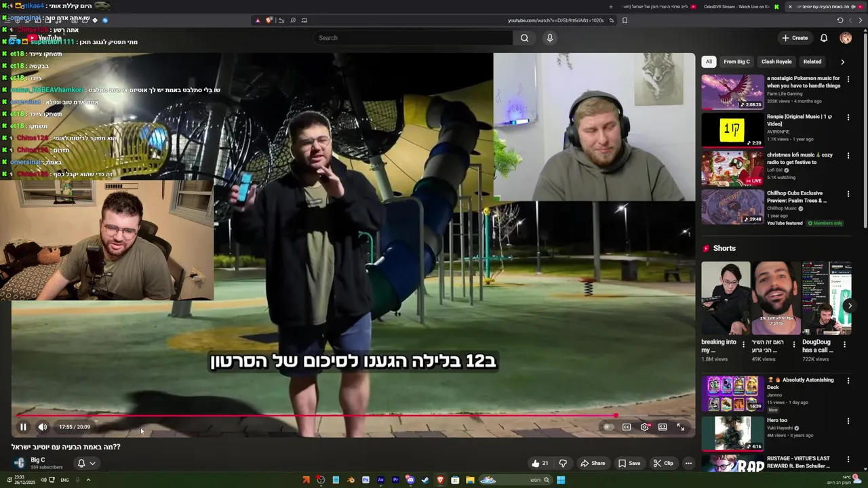
Task: Open the Big C channel avatar
Action: click(20, 463)
